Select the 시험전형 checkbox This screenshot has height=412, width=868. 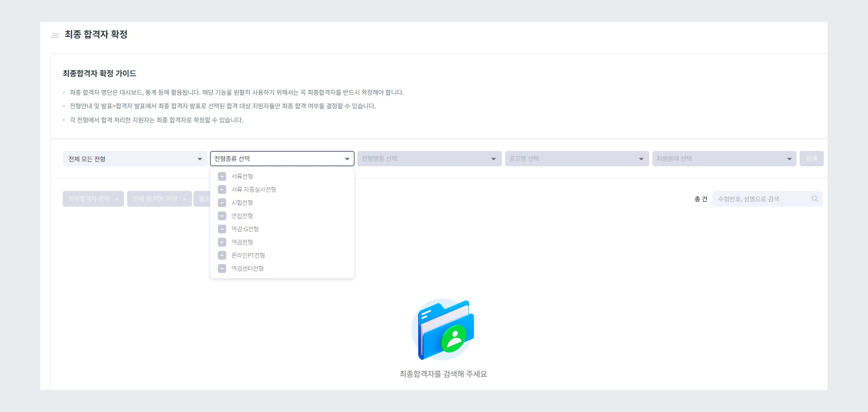221,202
